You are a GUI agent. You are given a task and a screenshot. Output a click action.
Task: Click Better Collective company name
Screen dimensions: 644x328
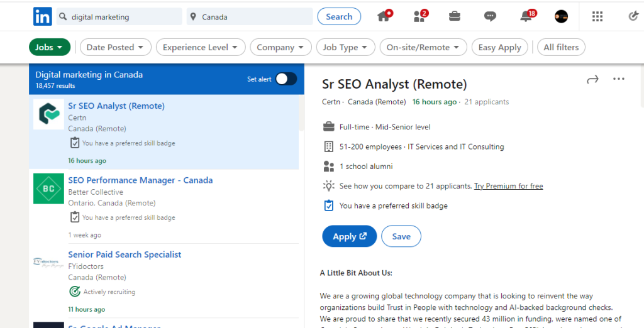click(x=96, y=192)
